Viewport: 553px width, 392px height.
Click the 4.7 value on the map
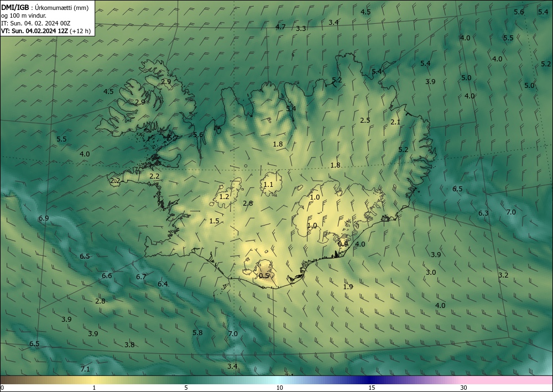coord(280,27)
